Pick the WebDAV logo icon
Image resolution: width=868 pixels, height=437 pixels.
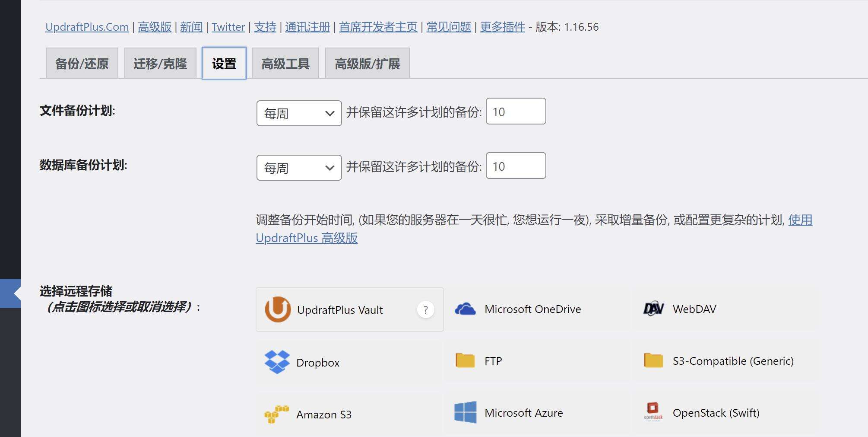point(653,309)
